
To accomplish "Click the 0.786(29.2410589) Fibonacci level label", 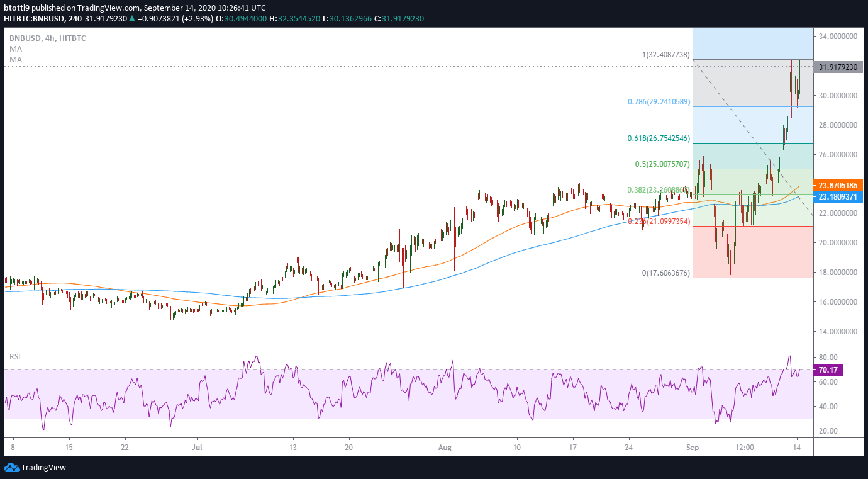I will (x=659, y=102).
